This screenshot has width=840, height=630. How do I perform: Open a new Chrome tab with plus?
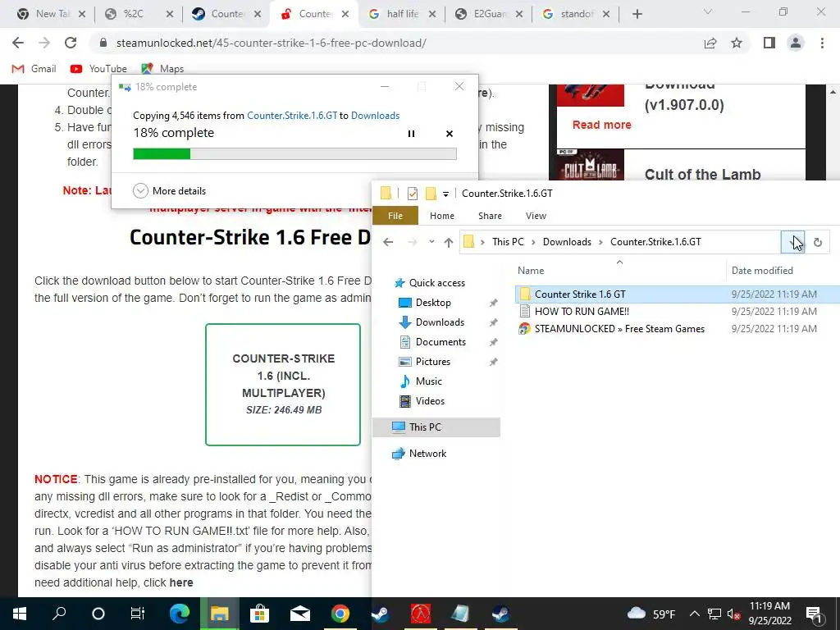[637, 14]
